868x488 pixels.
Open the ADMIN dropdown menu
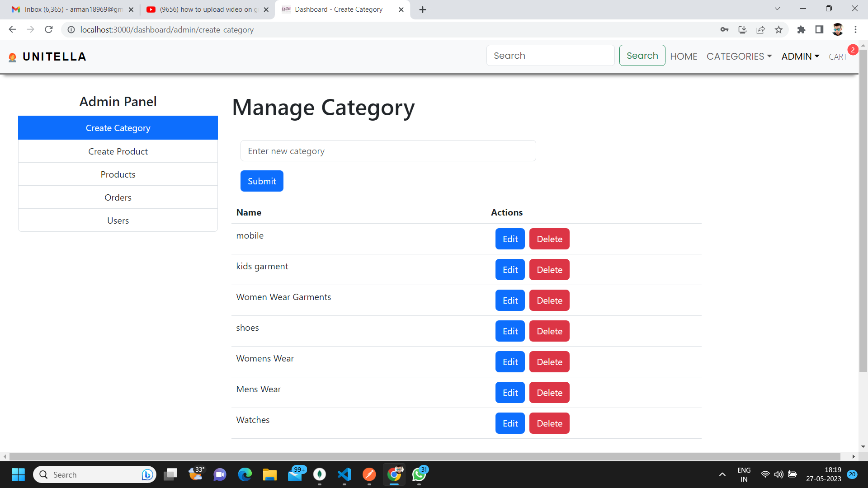[x=800, y=56]
